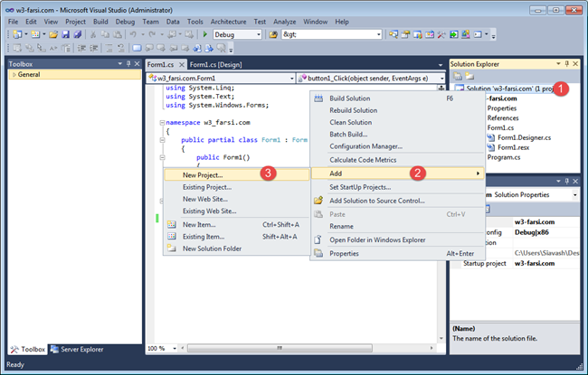Click the Redo arrow icon
This screenshot has width=588, height=375.
click(152, 34)
